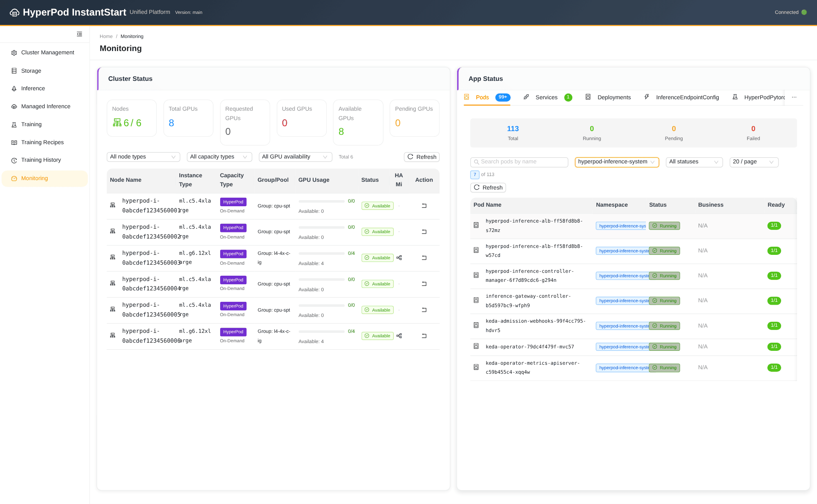The image size is (817, 504).
Task: Click the 7 filtered pods count badge
Action: coord(475,175)
